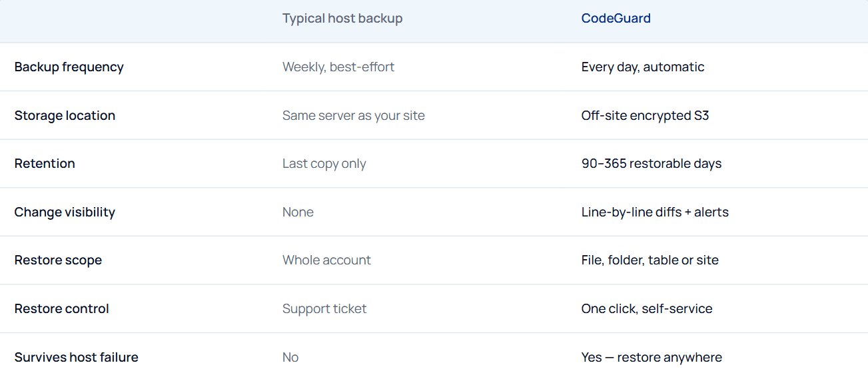Click the 'Whole account' cell

coord(326,260)
